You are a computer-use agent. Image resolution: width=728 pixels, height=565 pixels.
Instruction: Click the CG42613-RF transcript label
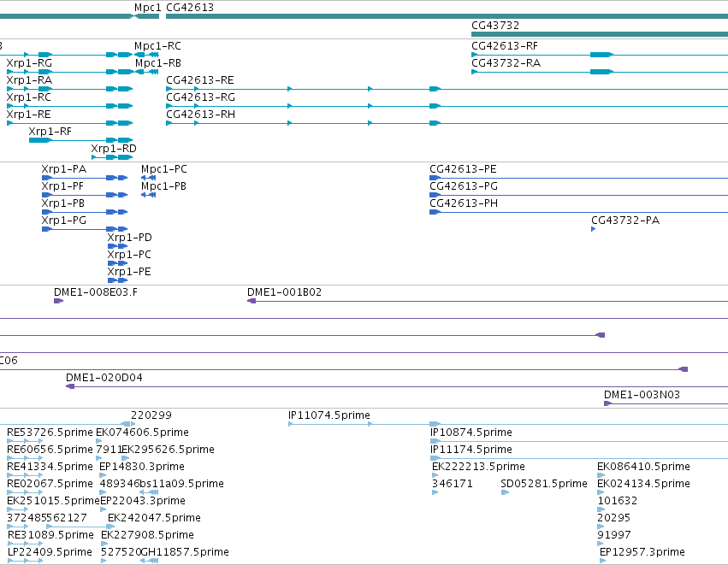pos(505,46)
